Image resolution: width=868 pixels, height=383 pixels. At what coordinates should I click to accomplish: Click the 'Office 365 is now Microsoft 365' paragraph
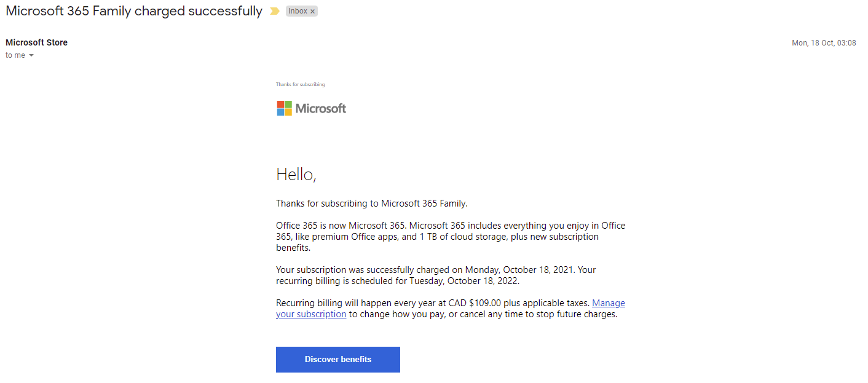(450, 237)
